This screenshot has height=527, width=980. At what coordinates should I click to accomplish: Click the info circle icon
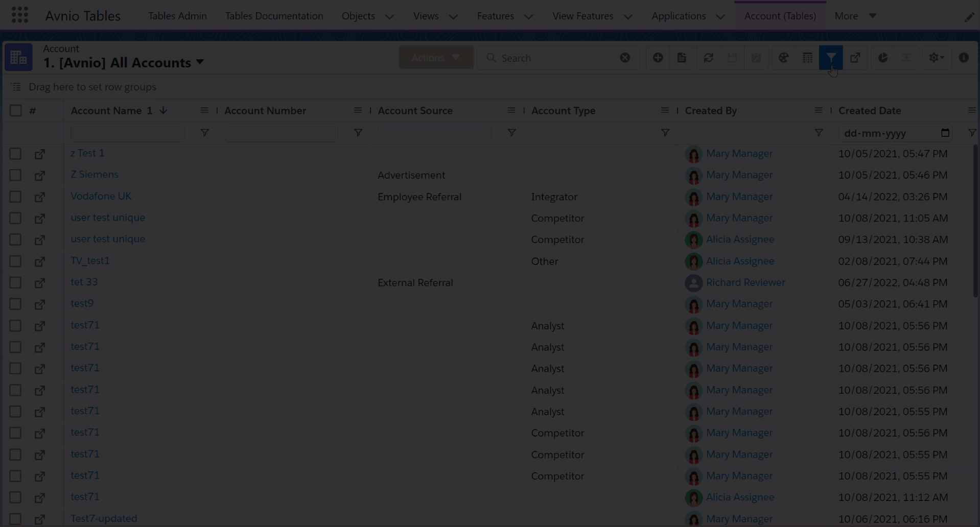point(964,58)
